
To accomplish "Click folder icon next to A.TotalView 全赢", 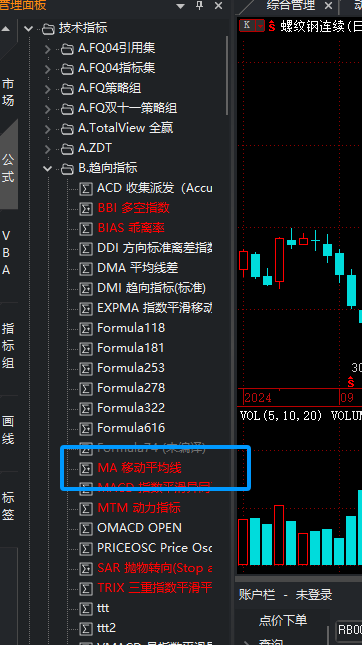I will pos(67,129).
